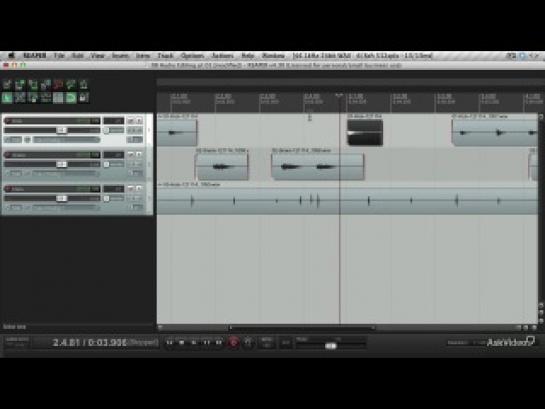The image size is (545, 409).
Task: Select the dark audio item on track one
Action: (365, 132)
